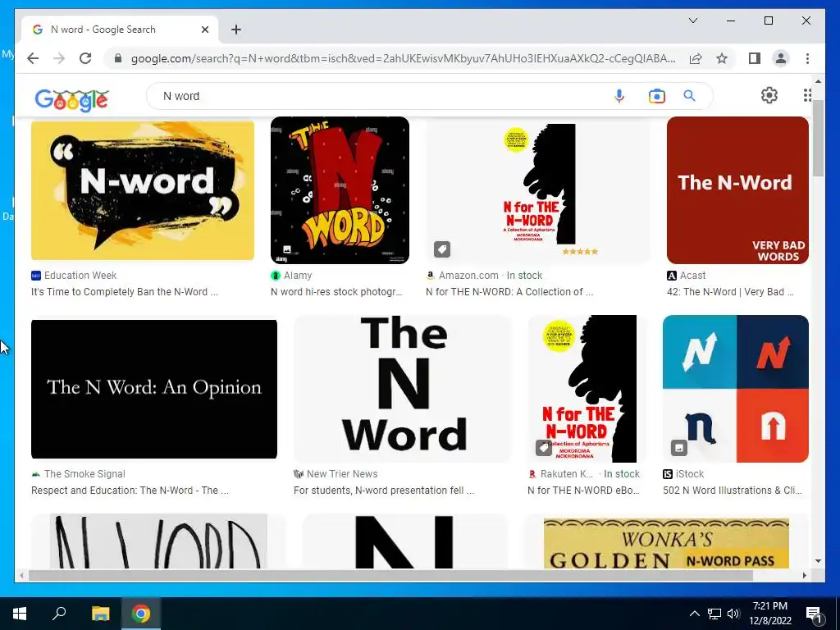This screenshot has width=840, height=630.
Task: Expand the tab search chevron
Action: [692, 21]
